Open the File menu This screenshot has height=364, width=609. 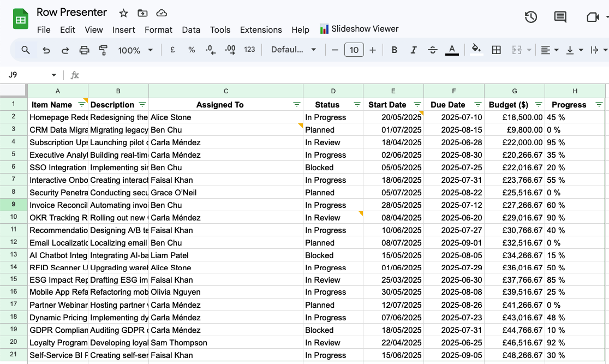[x=44, y=30]
